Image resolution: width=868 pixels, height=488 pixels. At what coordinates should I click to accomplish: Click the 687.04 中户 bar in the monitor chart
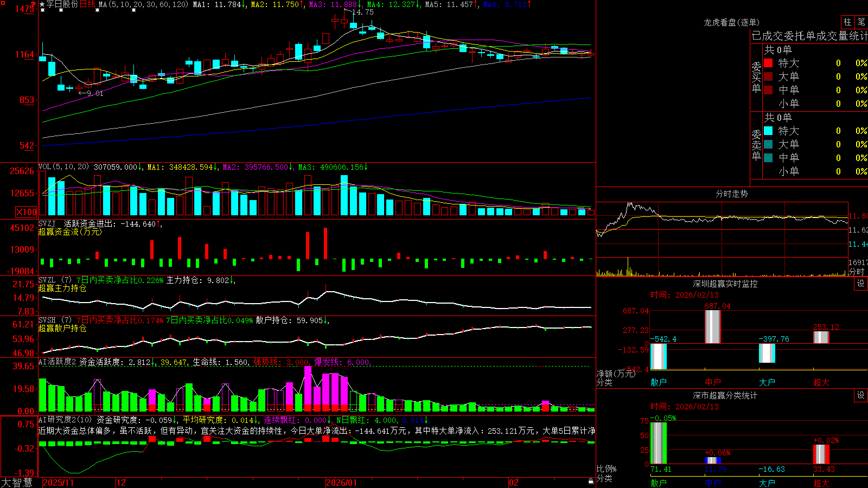[x=713, y=327]
